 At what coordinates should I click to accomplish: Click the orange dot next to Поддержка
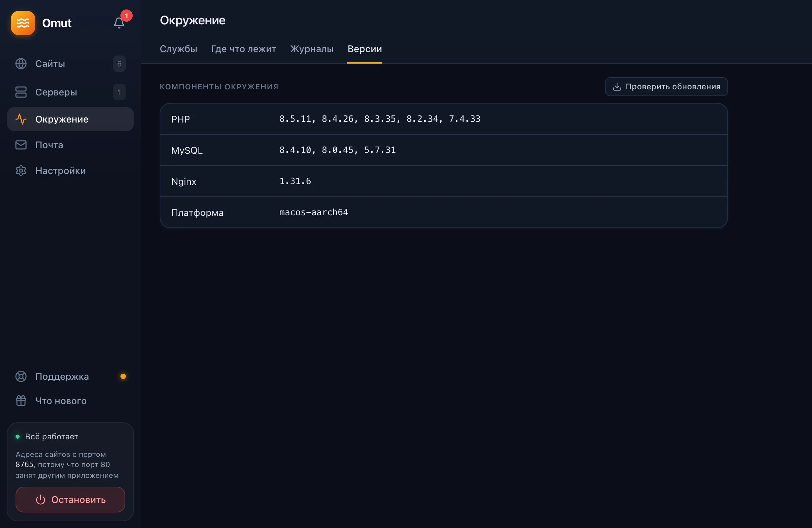[x=123, y=376]
